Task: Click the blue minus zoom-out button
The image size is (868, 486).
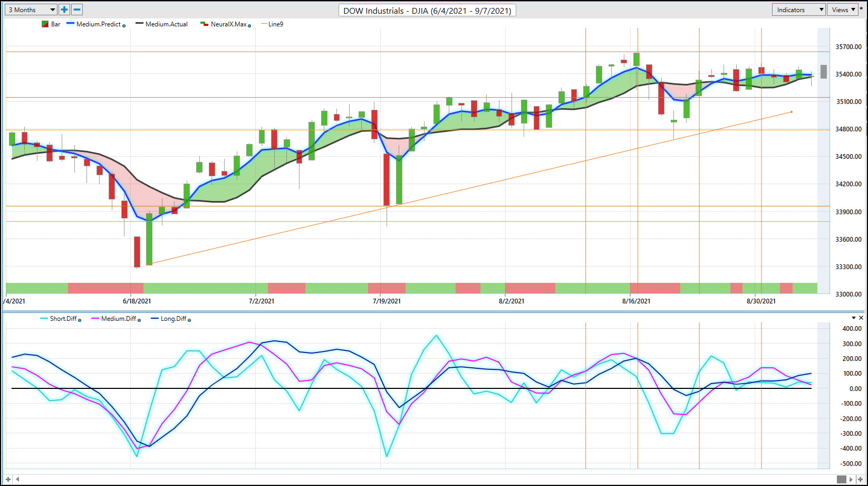Action: pyautogui.click(x=77, y=9)
